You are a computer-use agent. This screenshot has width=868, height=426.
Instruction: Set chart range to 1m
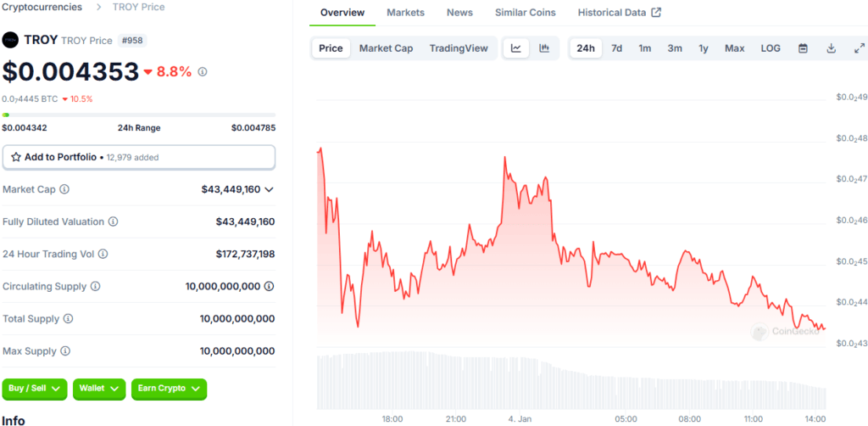(x=645, y=48)
